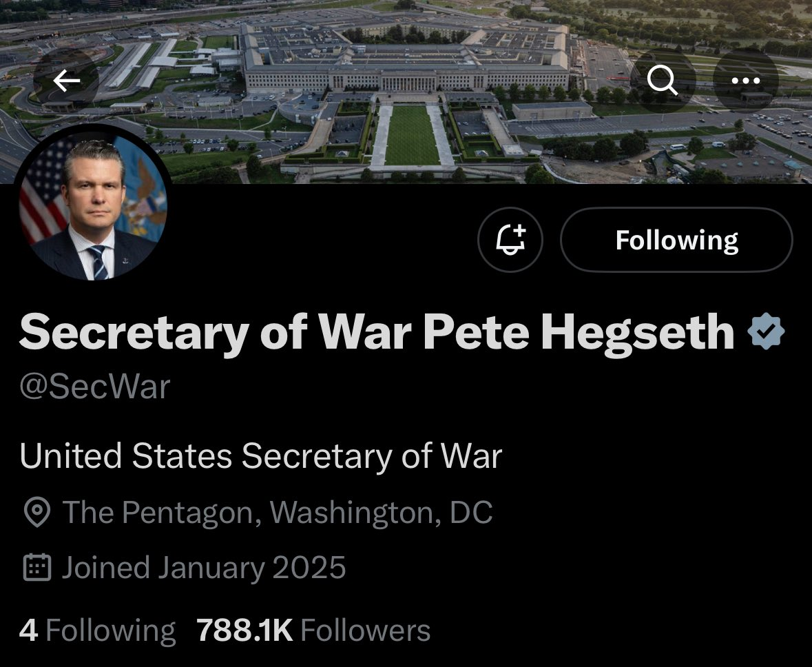Viewport: 812px width, 667px height.
Task: Tap the back arrow icon
Action: [x=66, y=82]
